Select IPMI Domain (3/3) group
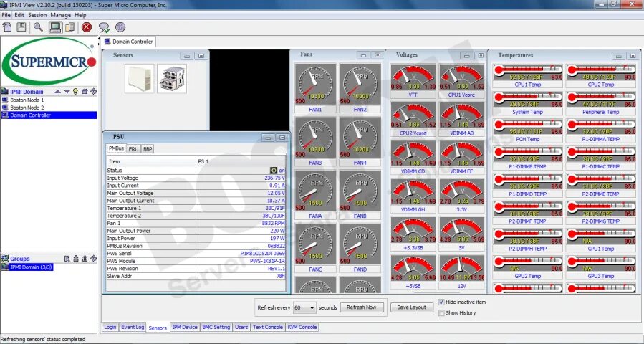 point(32,267)
